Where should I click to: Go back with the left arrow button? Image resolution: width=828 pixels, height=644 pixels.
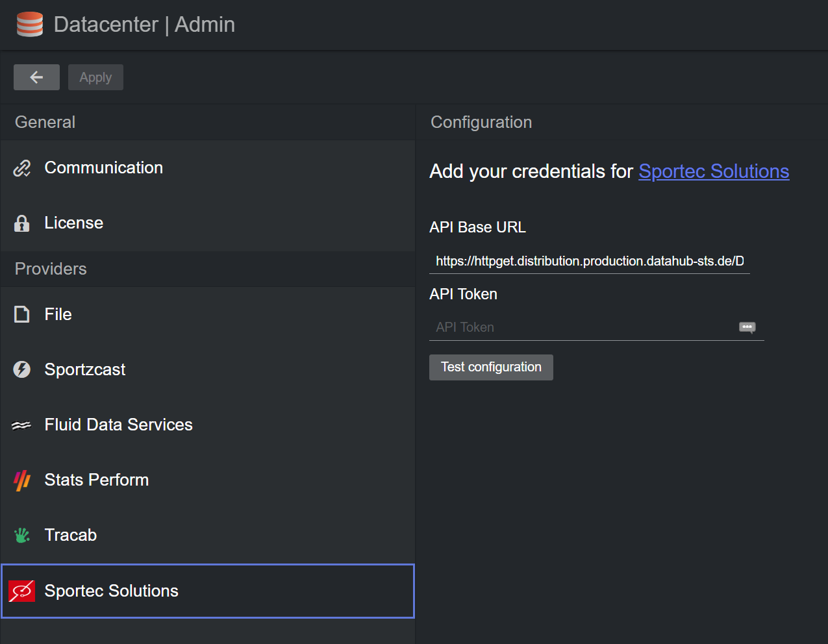click(36, 77)
